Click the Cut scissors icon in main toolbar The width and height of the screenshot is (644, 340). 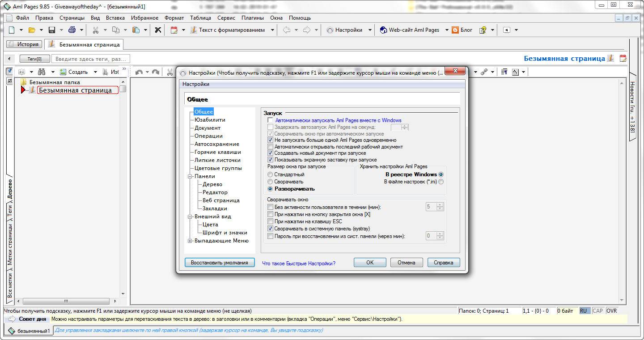click(x=95, y=30)
